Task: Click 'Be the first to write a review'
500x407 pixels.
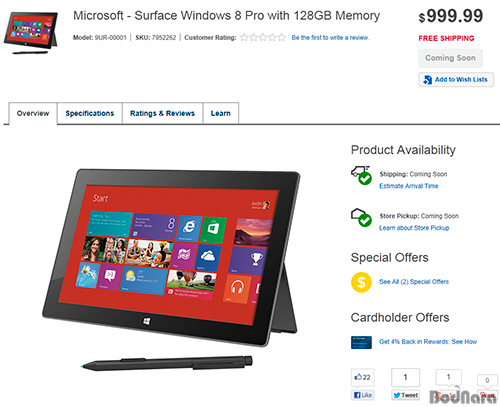Action: 330,38
